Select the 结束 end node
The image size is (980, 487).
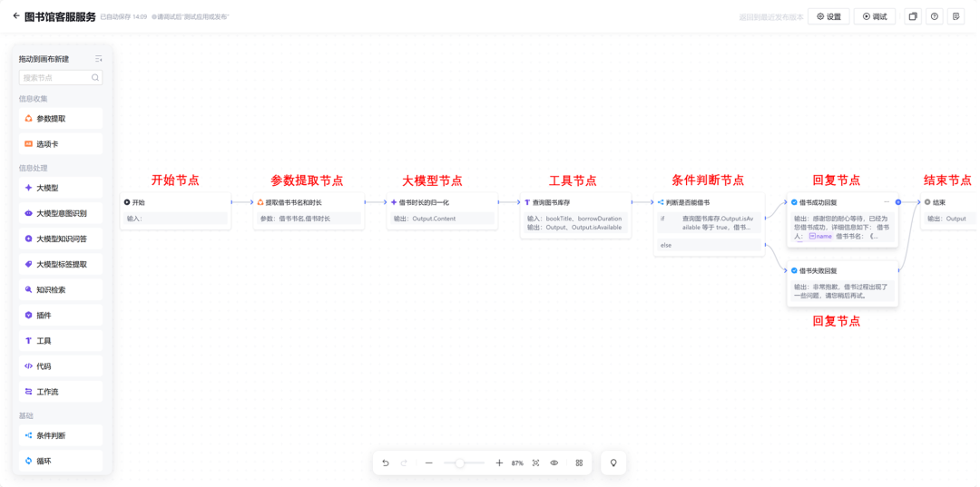click(x=949, y=211)
